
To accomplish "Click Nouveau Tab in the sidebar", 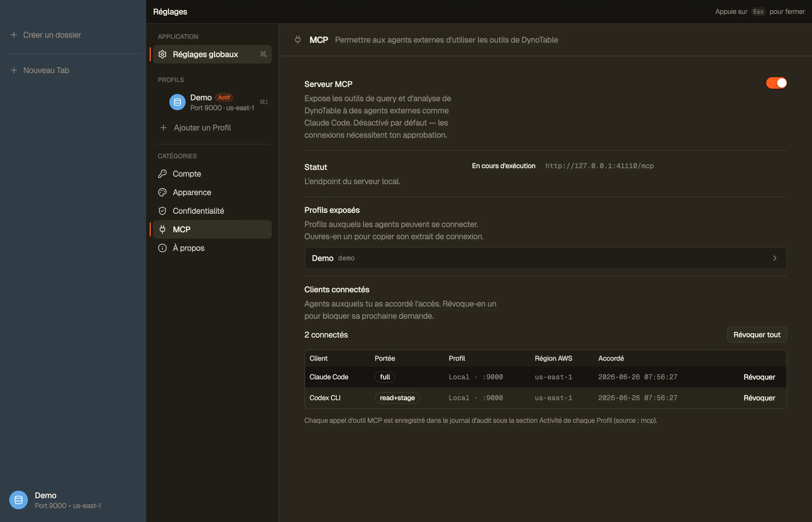I will [46, 70].
